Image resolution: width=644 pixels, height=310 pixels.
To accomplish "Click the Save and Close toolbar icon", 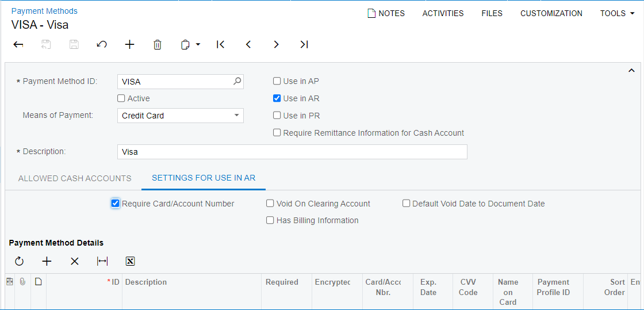I will (x=46, y=44).
